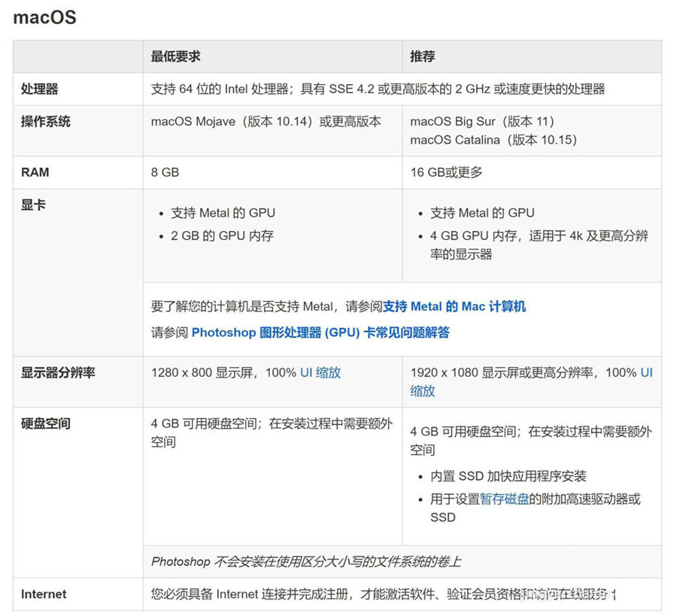
Task: Click 支持 Metal 的 GPU in 推荐 column
Action: coord(482,213)
